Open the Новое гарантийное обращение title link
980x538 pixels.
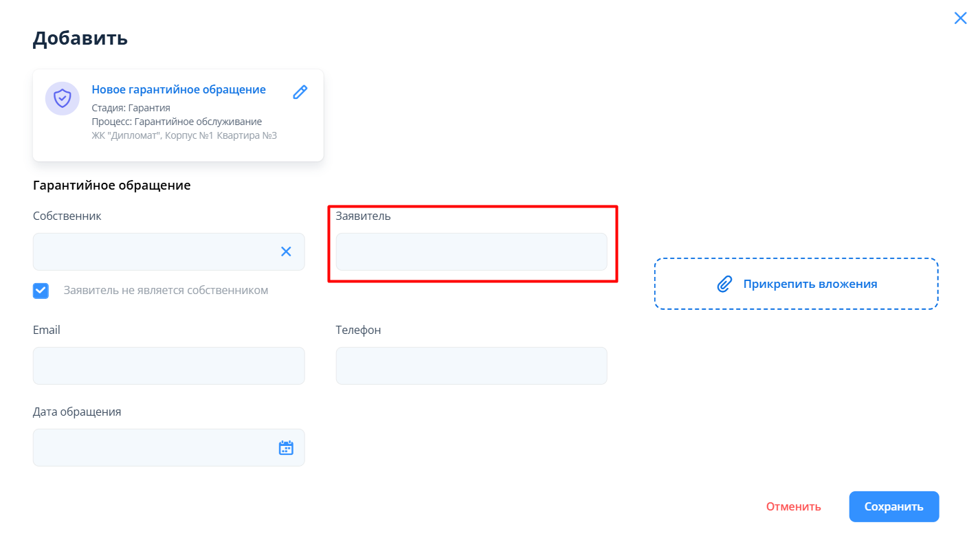tap(179, 90)
